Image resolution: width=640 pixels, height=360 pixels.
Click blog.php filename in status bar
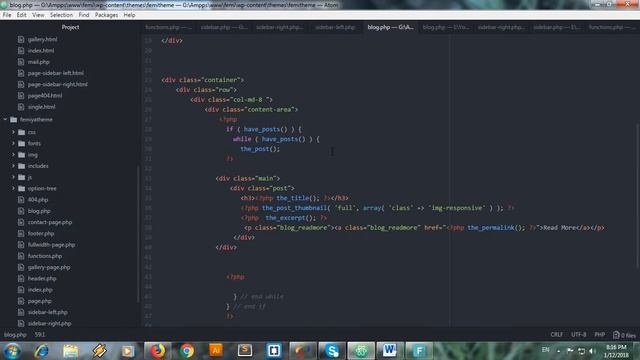pos(16,334)
